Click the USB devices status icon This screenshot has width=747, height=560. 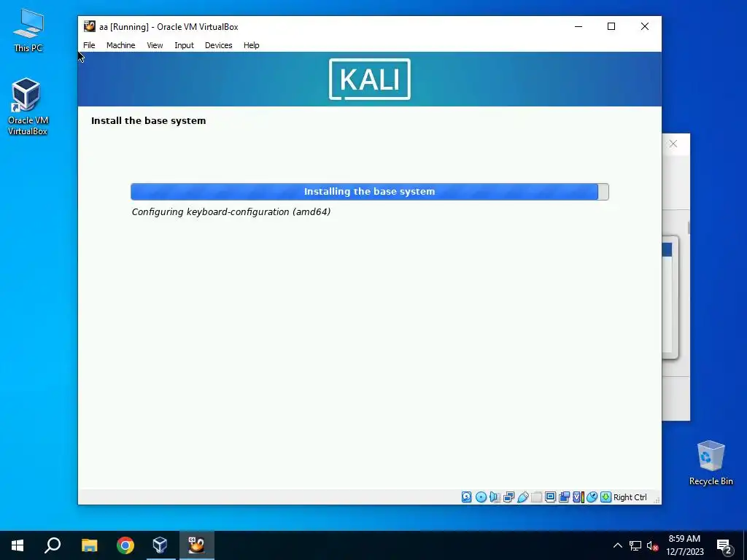point(522,497)
